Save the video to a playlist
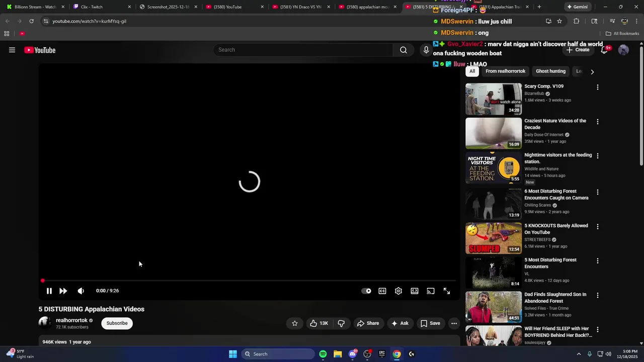The height and width of the screenshot is (362, 644). pos(430,323)
